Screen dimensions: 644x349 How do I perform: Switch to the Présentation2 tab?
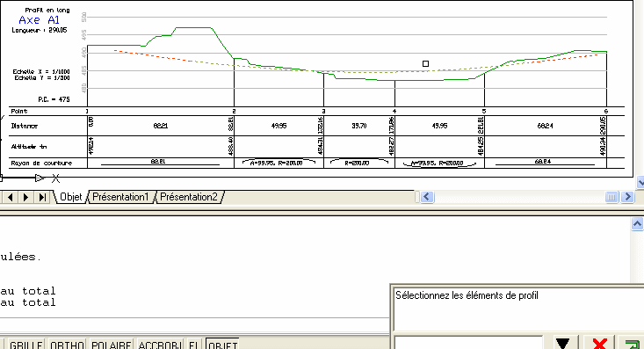pos(189,197)
